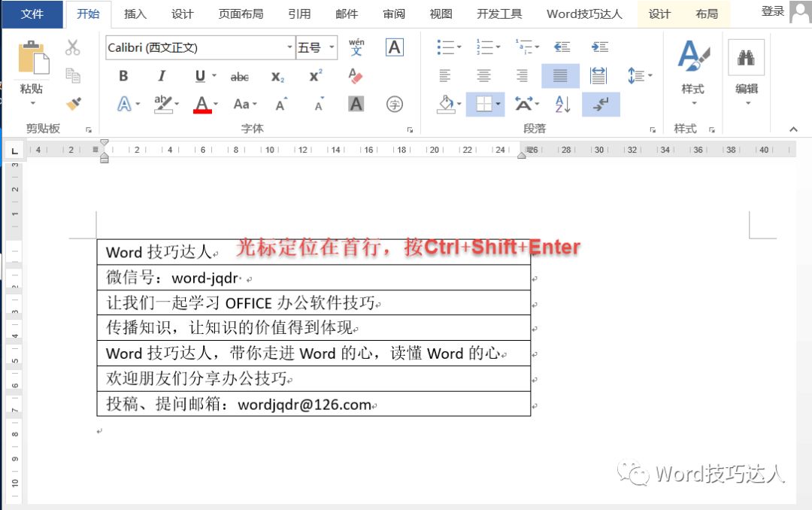Toggle italic formatting
812x510 pixels.
[x=162, y=76]
